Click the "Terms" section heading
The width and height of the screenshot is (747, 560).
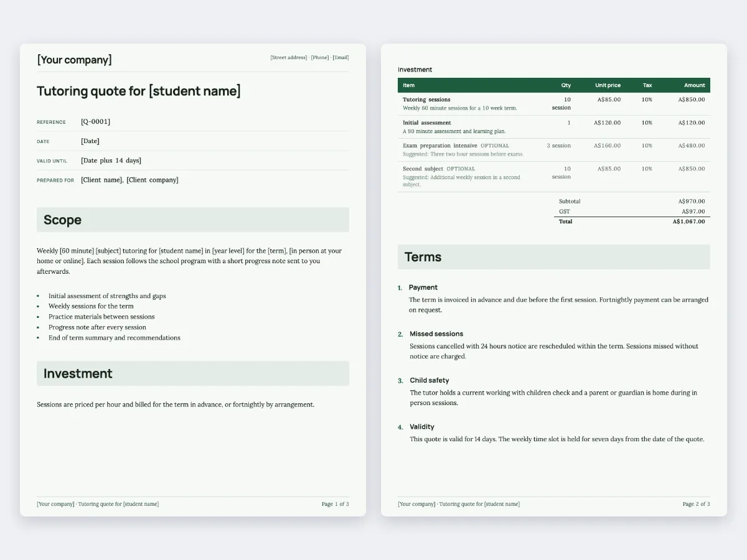(x=423, y=257)
